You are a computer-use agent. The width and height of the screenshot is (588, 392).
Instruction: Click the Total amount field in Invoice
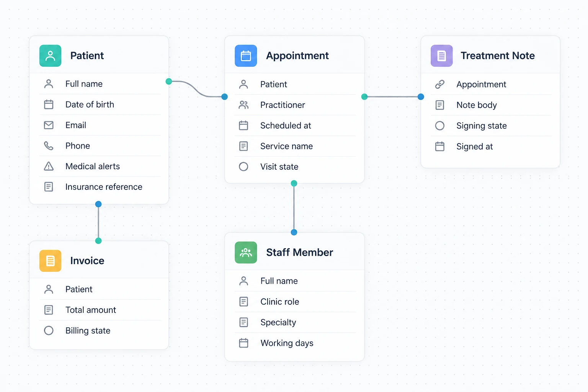coord(100,310)
